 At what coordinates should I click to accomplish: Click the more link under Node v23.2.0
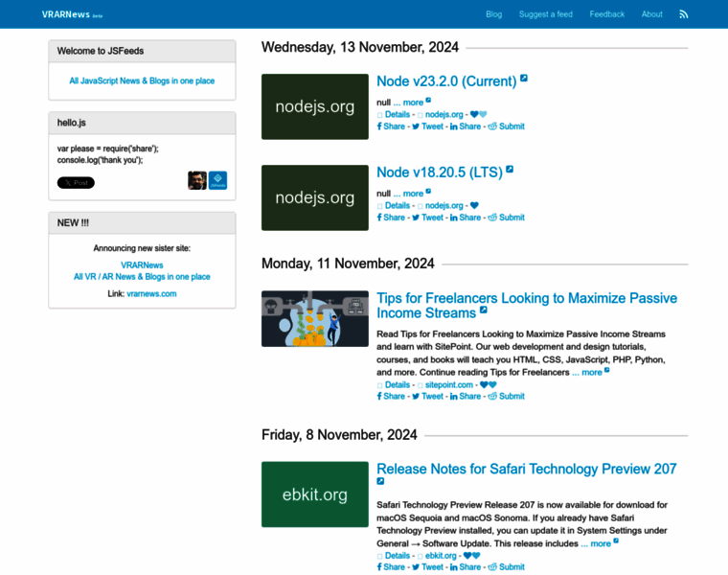[x=413, y=103]
